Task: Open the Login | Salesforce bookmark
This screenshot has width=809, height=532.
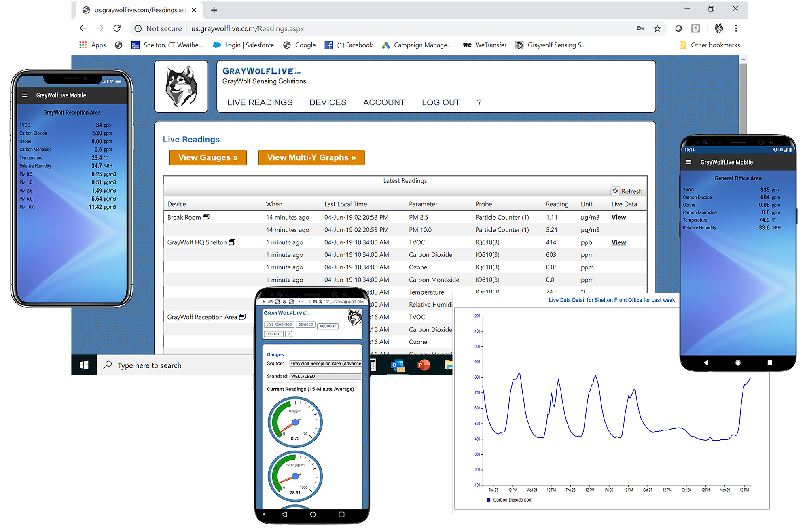Action: pyautogui.click(x=244, y=45)
